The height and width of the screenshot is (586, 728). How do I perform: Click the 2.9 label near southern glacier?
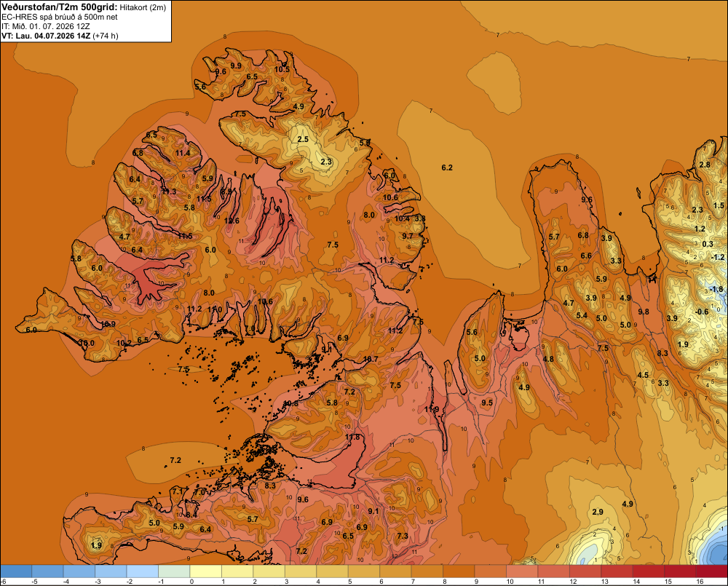point(598,512)
